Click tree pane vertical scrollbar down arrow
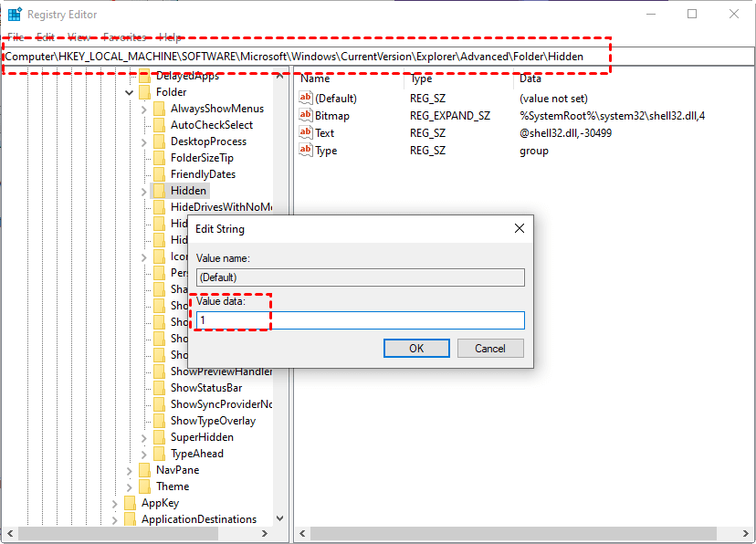Viewport: 756px width, 544px height. pos(279,518)
